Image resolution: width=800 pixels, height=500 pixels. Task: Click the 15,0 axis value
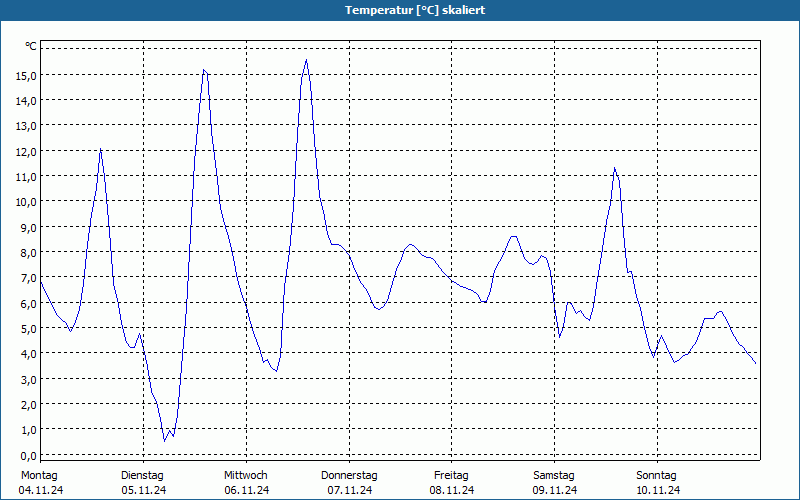[26, 76]
